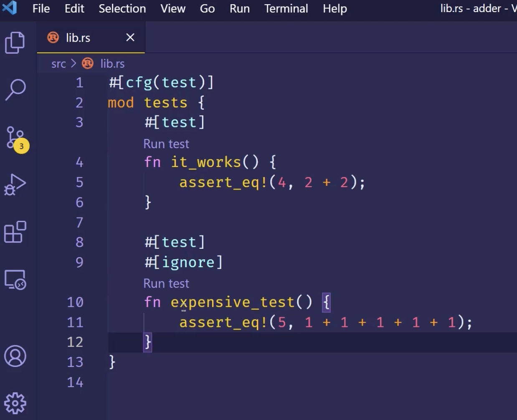Click line number 7 in the gutter
Image resolution: width=517 pixels, height=420 pixels.
[79, 223]
